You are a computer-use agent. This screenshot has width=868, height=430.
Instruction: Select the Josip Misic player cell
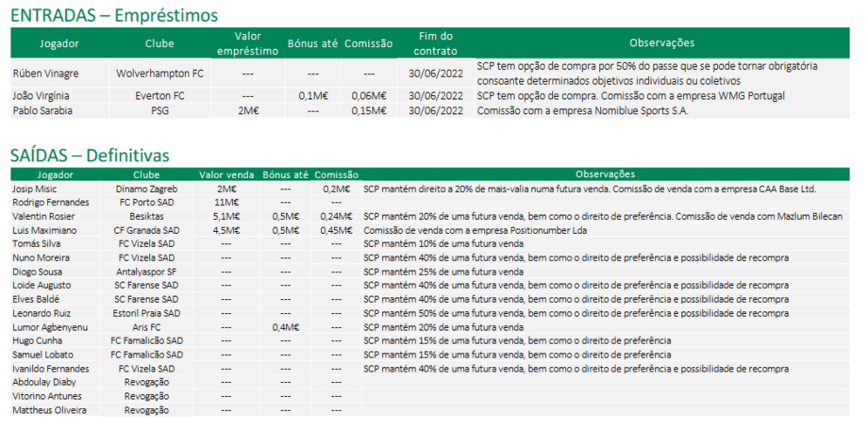point(36,189)
